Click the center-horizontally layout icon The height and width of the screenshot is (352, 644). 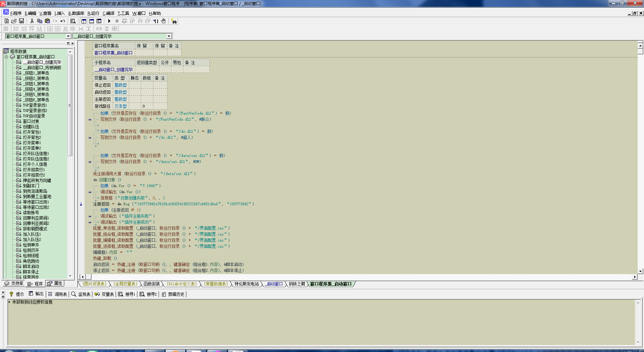50,29
